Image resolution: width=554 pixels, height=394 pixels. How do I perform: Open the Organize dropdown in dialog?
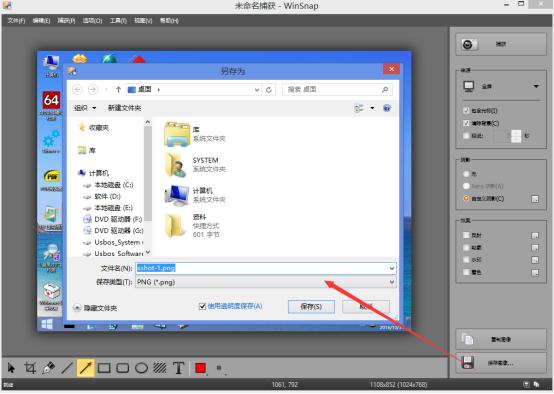85,108
